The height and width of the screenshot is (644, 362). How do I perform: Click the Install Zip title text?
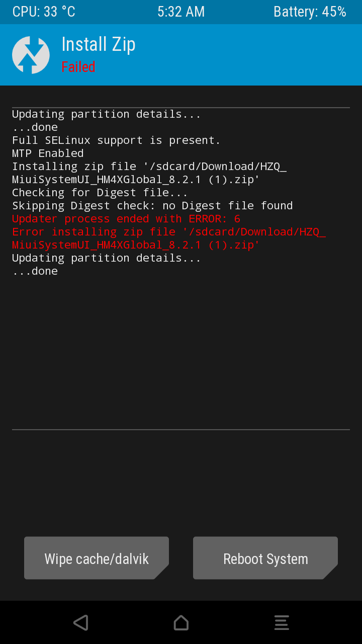click(99, 45)
